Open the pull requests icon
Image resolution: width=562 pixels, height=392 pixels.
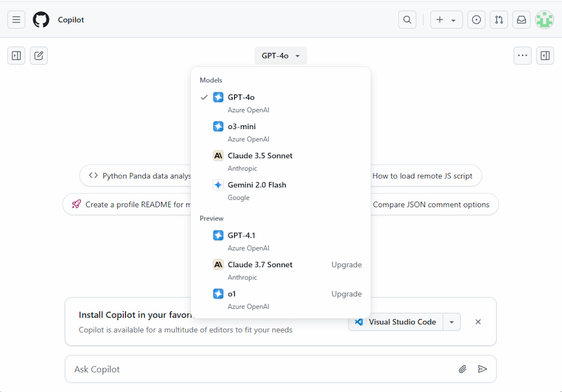(x=499, y=20)
